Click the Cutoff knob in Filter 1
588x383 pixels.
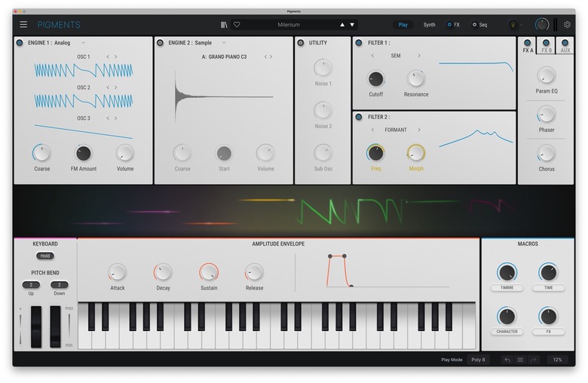point(375,78)
